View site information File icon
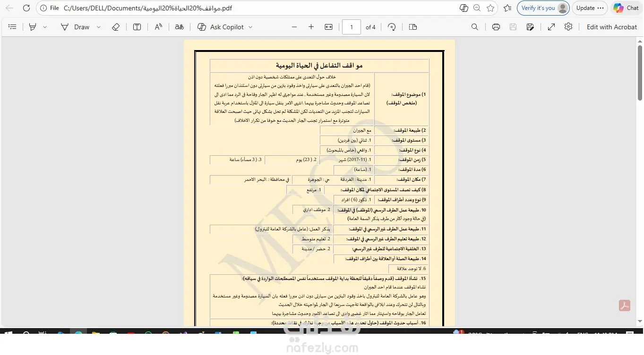This screenshot has width=644, height=355. [49, 8]
